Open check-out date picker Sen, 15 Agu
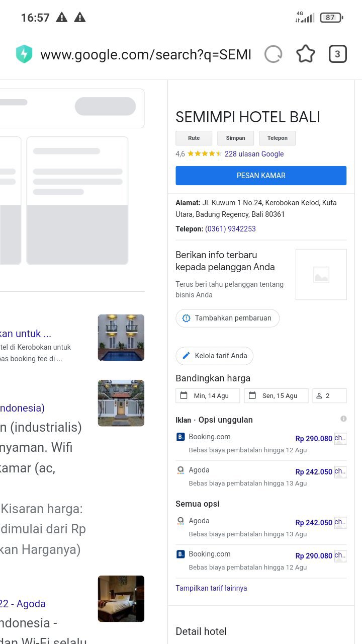This screenshot has height=644, width=362. pos(276,396)
